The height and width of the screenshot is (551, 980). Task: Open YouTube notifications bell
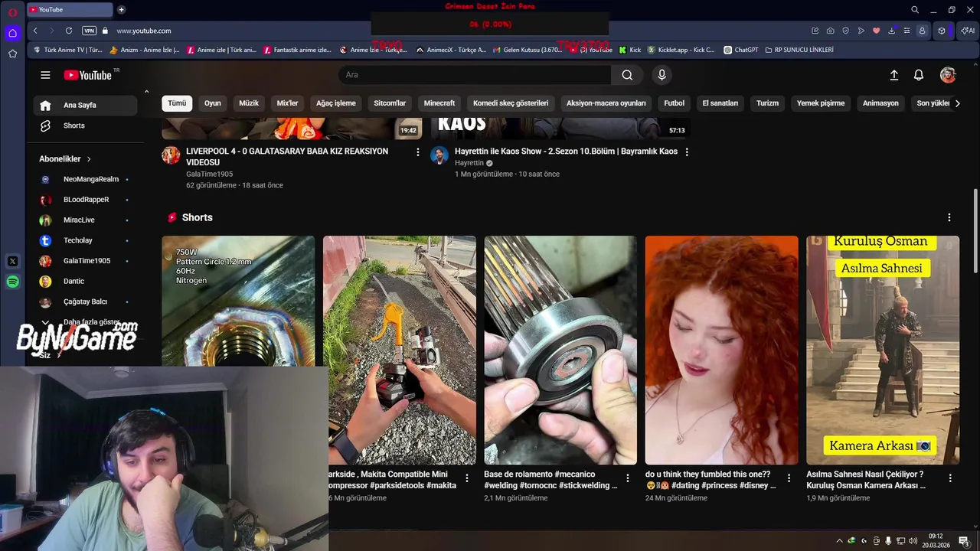pos(918,75)
